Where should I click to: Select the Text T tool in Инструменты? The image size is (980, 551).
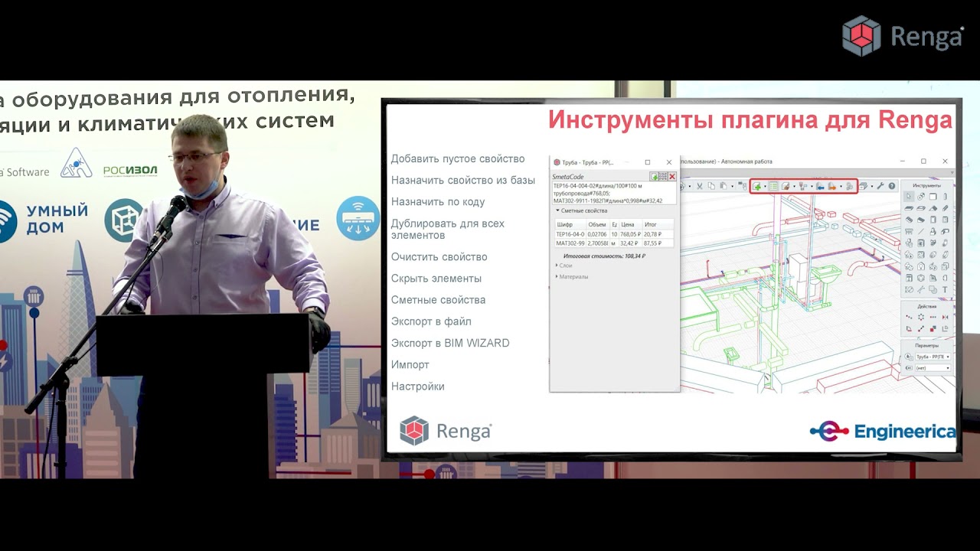pyautogui.click(x=945, y=289)
